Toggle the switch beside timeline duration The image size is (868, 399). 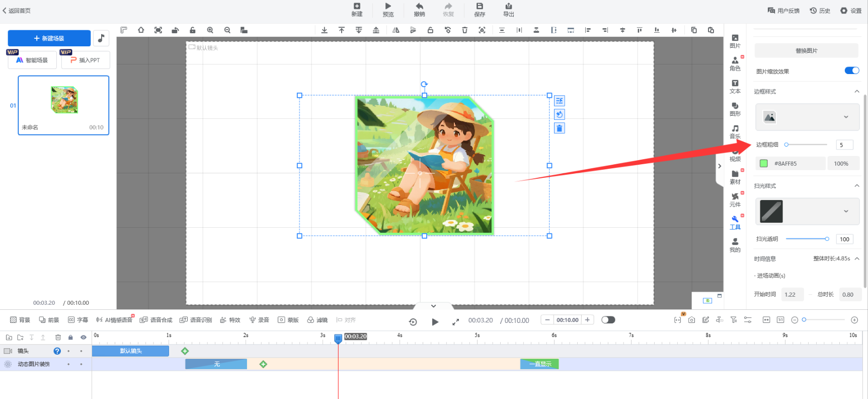pyautogui.click(x=608, y=320)
